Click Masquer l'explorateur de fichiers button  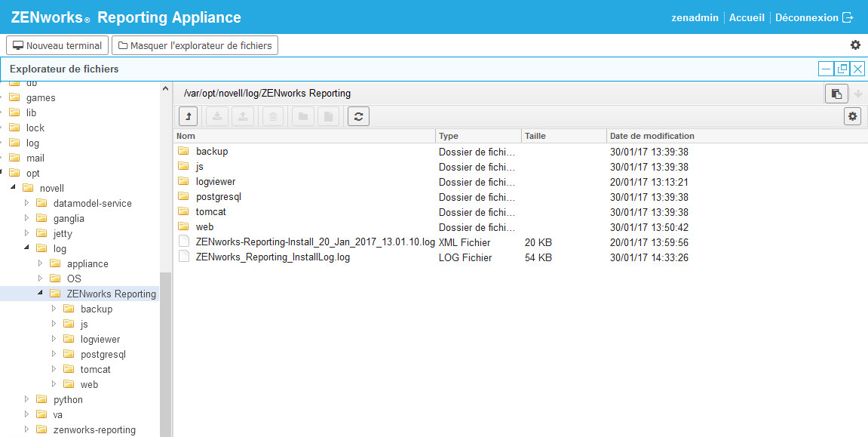point(195,45)
